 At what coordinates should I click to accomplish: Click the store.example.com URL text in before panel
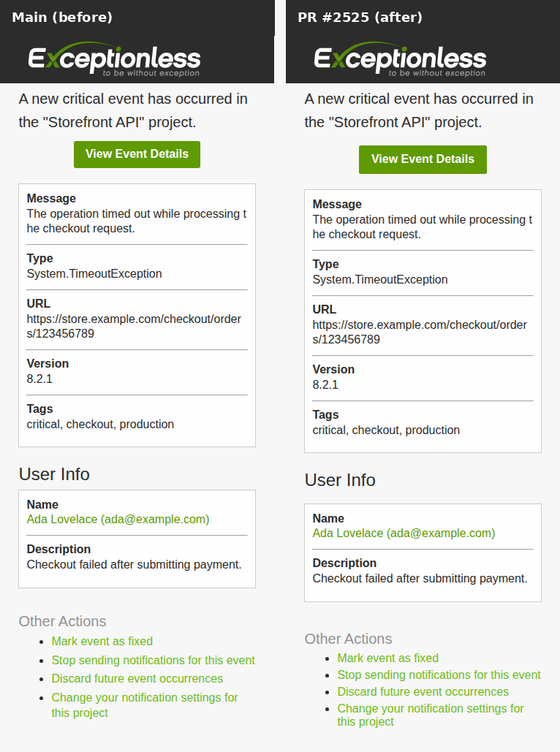(x=134, y=326)
